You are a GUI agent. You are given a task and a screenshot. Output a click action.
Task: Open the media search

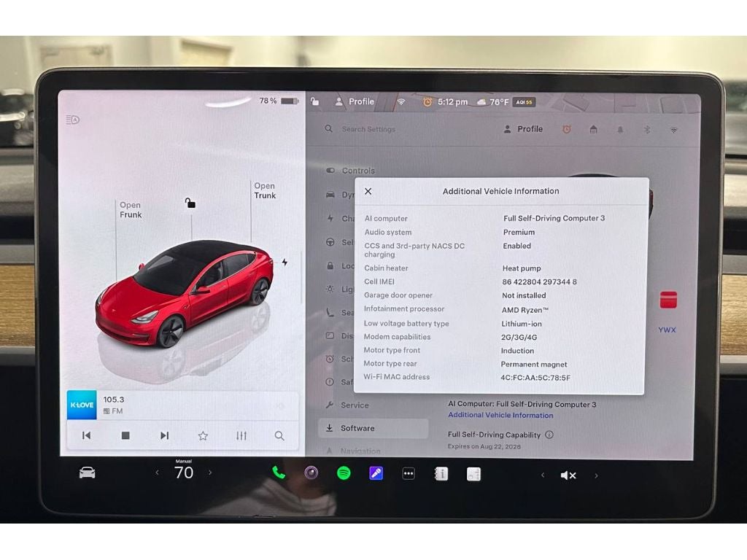(x=279, y=436)
